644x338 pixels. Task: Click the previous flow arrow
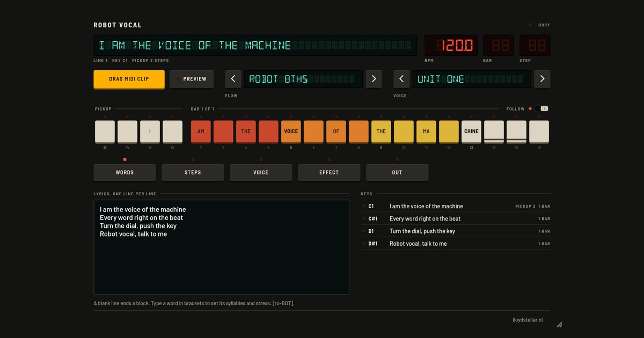point(233,79)
